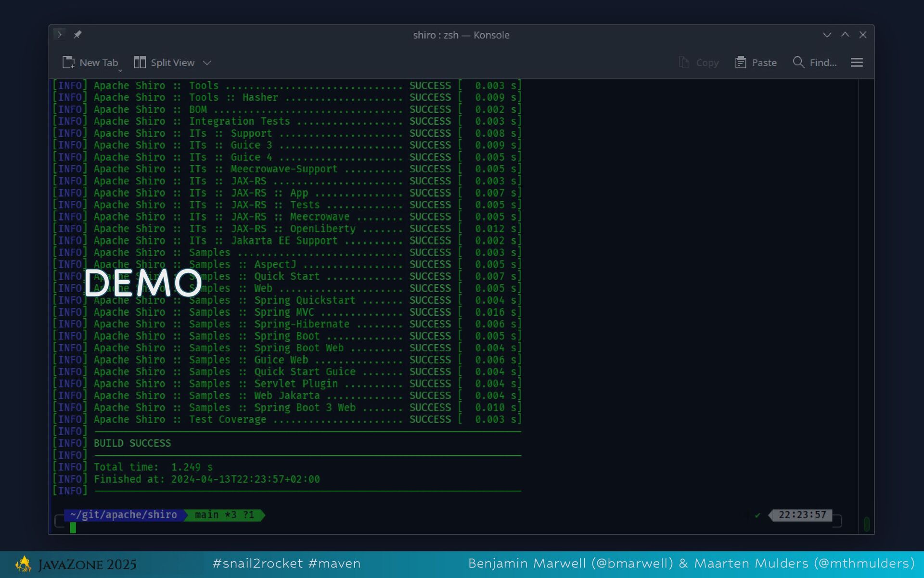924x578 pixels.
Task: Click the Samples :: AspectJ row
Action: coord(287,264)
